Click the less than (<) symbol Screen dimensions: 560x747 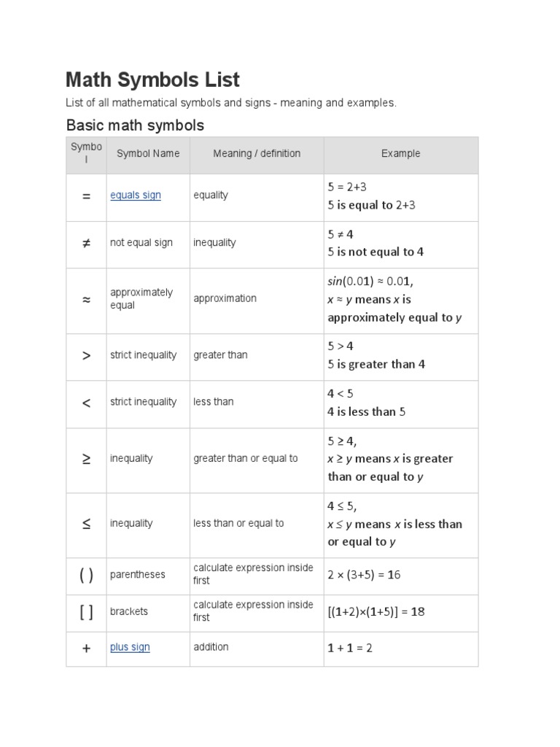pos(86,402)
